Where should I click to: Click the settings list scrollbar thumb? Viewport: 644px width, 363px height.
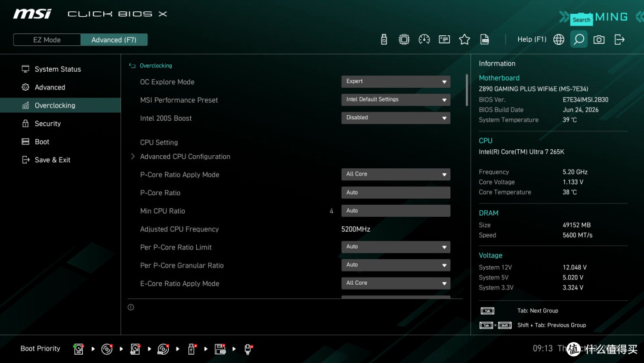(x=466, y=90)
